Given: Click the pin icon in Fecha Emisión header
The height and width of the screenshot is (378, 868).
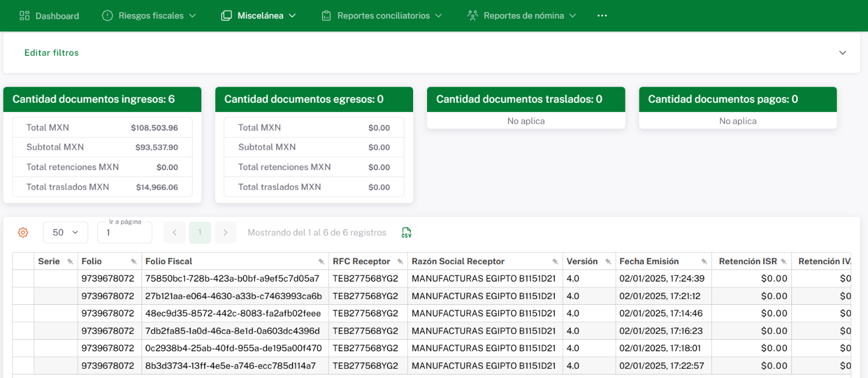Looking at the screenshot, I should (704, 262).
